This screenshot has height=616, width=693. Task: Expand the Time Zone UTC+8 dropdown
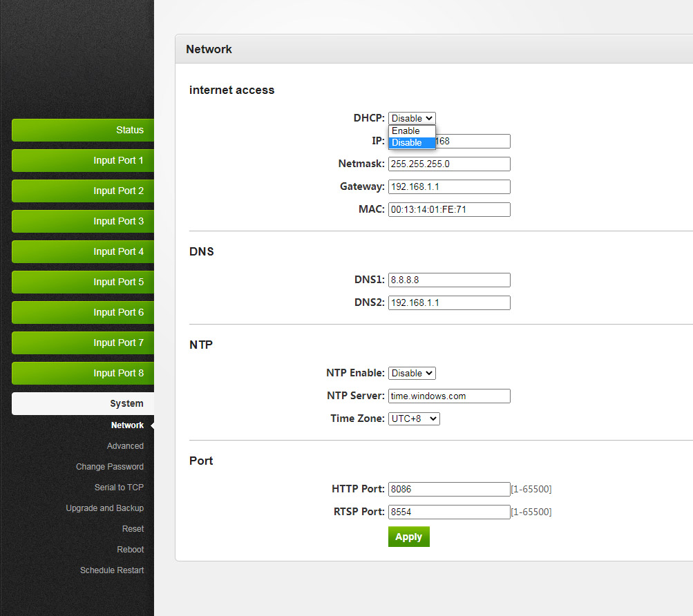pos(414,418)
